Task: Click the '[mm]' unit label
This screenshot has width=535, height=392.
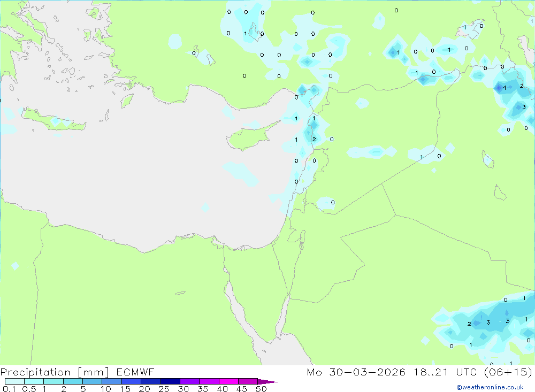Action: pos(94,372)
